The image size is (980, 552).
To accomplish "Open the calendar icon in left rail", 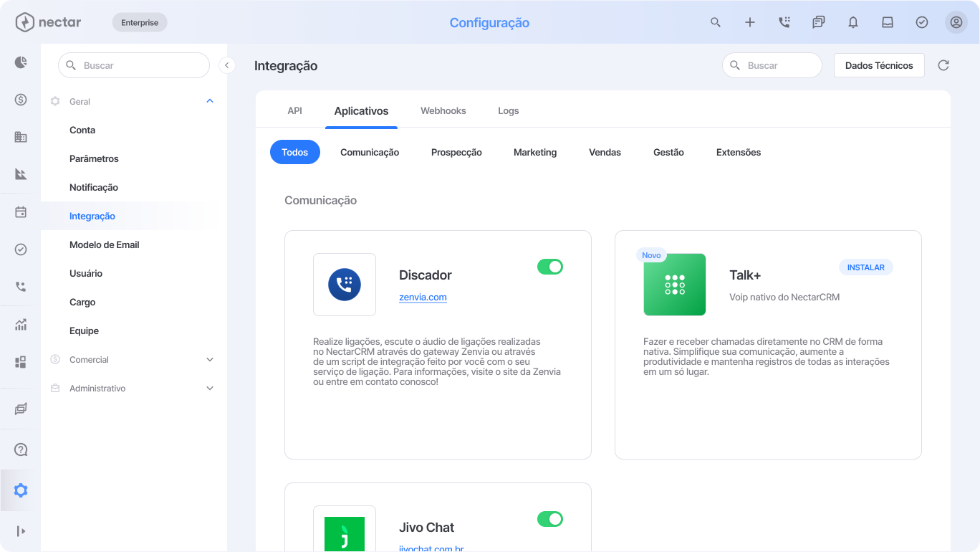I will [x=21, y=212].
